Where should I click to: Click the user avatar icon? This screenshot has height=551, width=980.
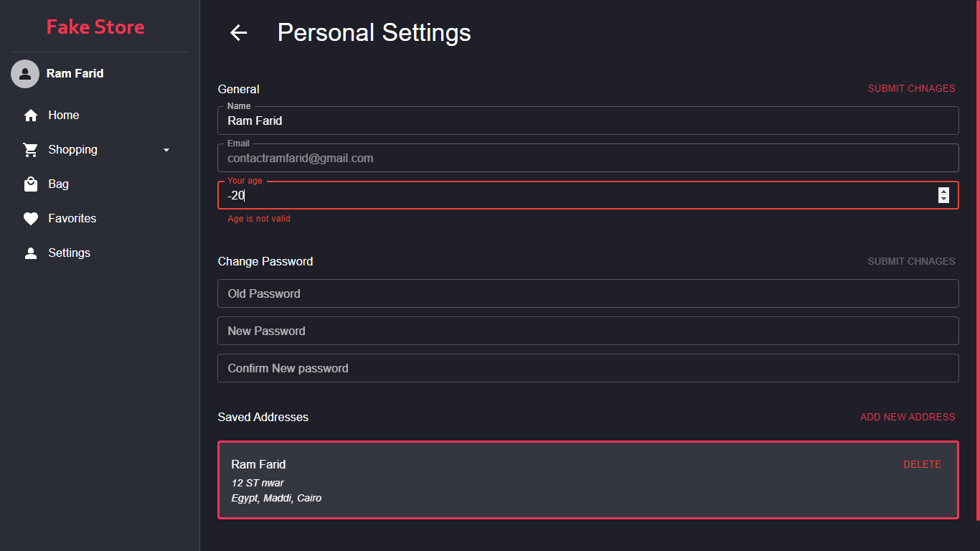click(25, 74)
